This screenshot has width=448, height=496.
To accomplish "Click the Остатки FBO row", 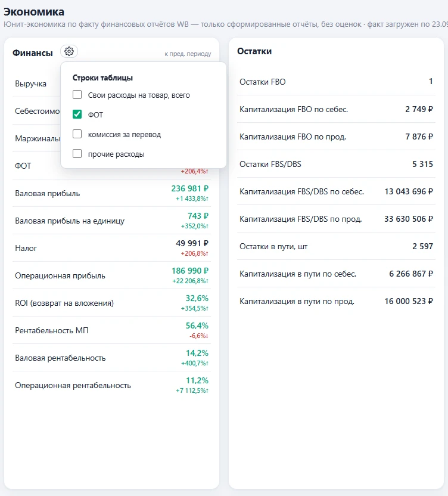I will tap(336, 82).
